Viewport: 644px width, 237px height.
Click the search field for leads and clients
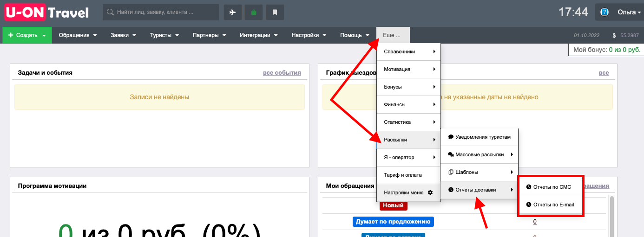[x=161, y=13]
